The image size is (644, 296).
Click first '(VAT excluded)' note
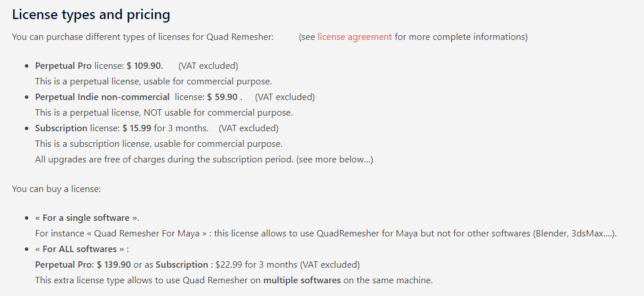pos(208,66)
